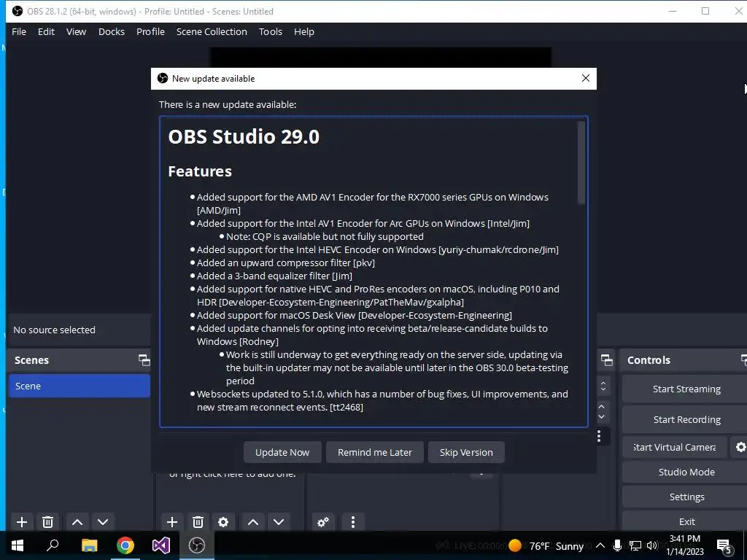Increase transition duration with the spin box up arrow

click(602, 407)
